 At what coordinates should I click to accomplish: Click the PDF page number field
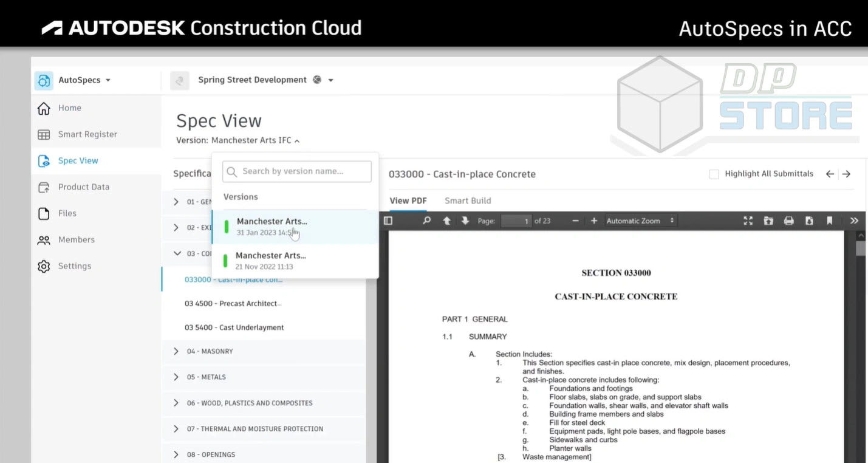point(516,221)
